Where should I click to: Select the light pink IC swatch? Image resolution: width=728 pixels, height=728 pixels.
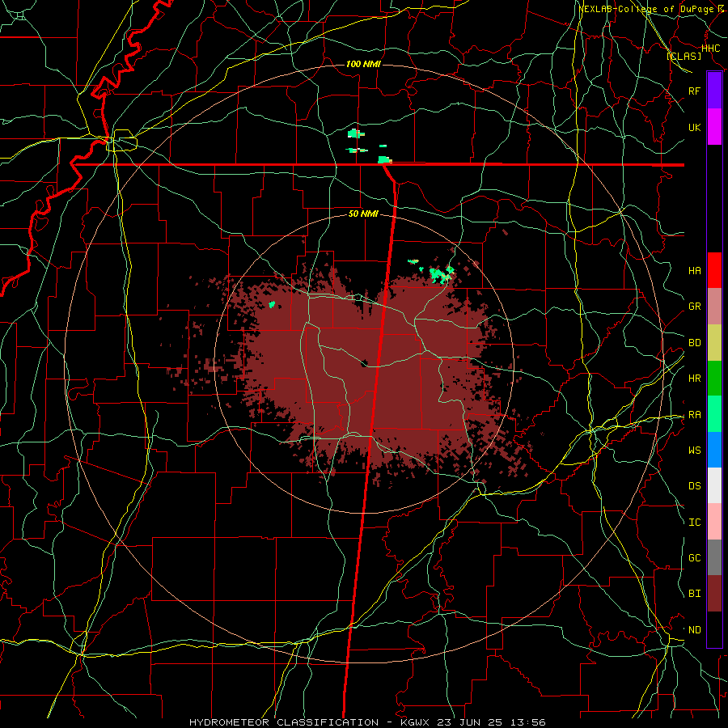pyautogui.click(x=714, y=522)
